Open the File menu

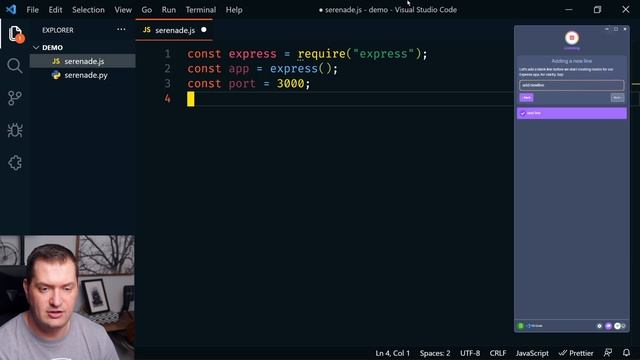click(x=33, y=10)
